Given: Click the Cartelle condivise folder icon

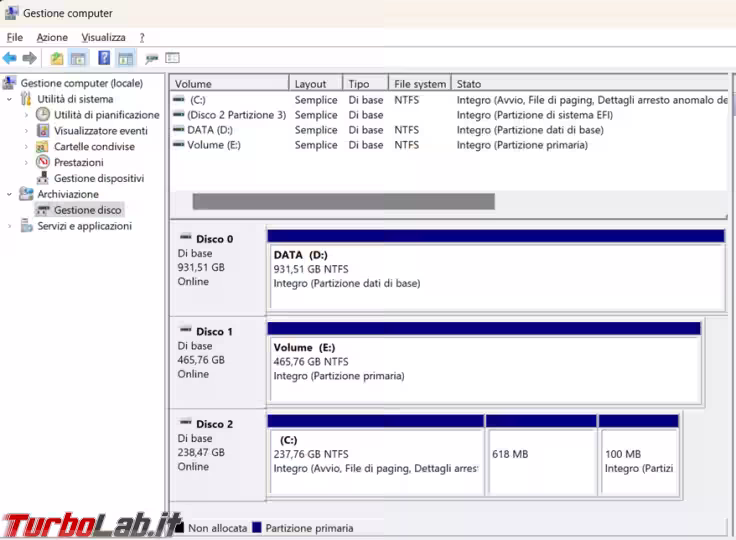Looking at the screenshot, I should [42, 147].
